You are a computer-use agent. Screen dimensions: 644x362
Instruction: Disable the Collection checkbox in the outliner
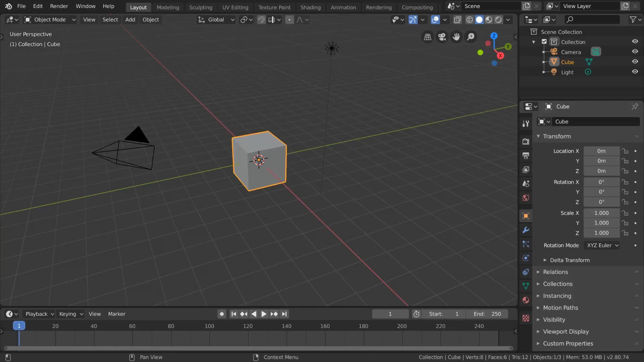544,41
